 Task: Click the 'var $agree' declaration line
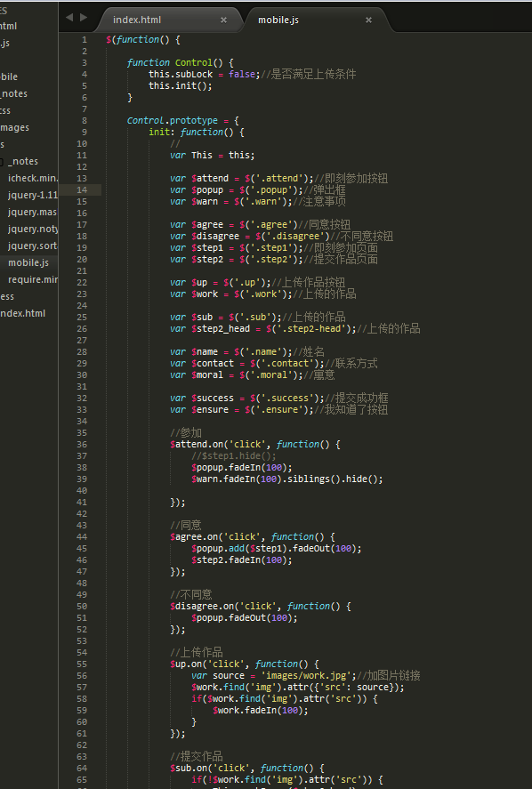260,225
